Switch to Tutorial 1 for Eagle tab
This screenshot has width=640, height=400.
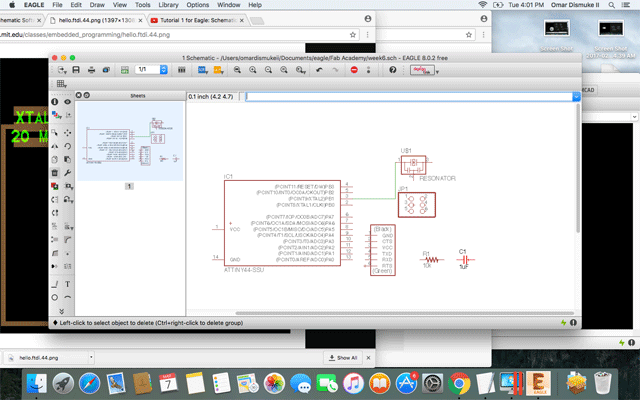(x=198, y=20)
